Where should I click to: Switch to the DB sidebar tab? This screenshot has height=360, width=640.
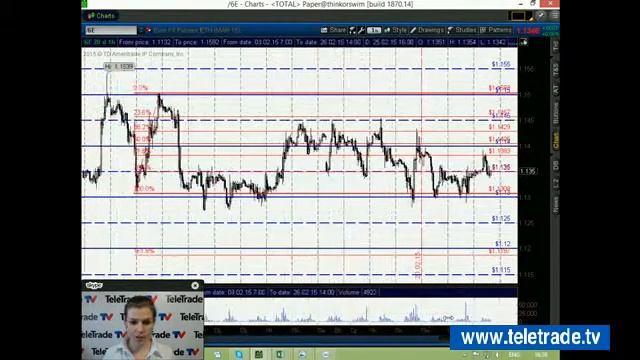click(556, 165)
